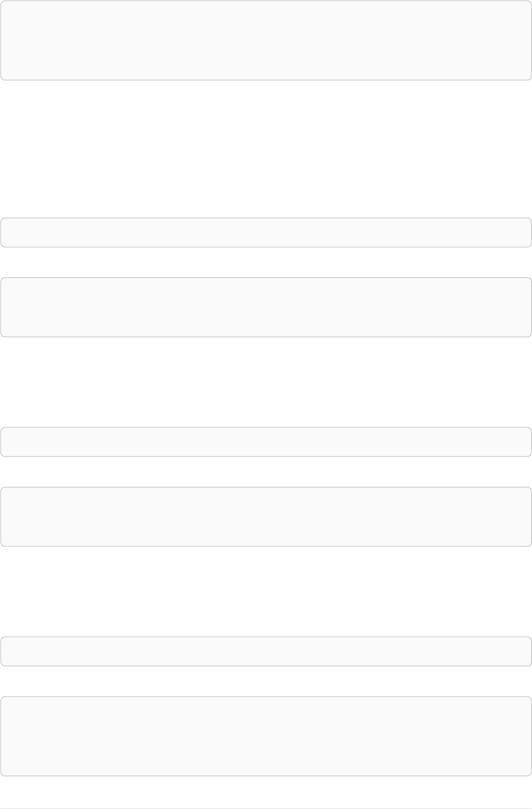This screenshot has width=532, height=809.
Task: Click the first medium-height gray box
Action: tap(266, 307)
